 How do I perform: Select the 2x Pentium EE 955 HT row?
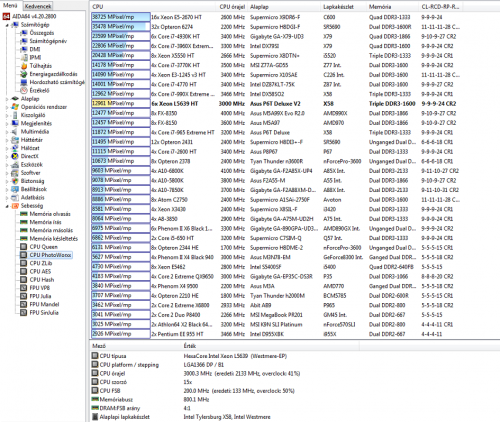tap(276, 334)
